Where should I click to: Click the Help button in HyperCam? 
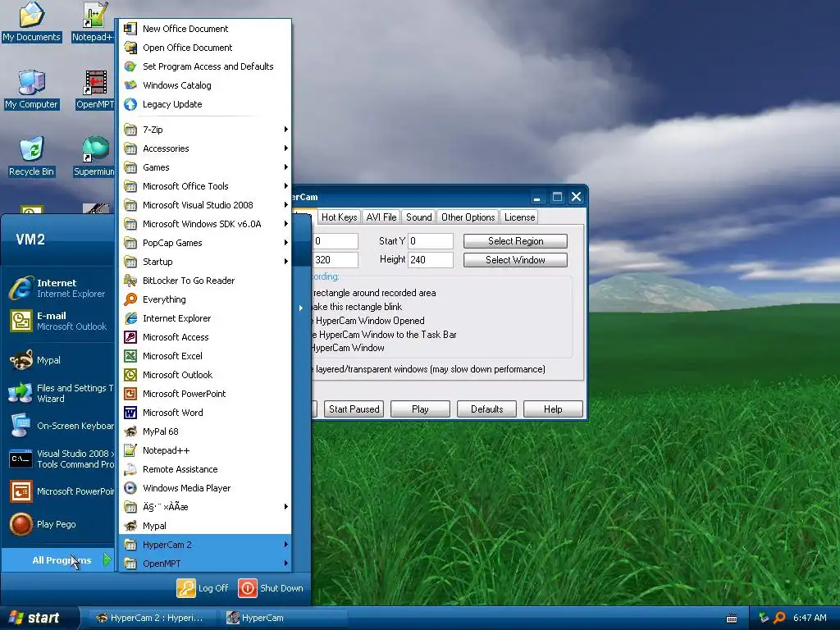coord(553,409)
